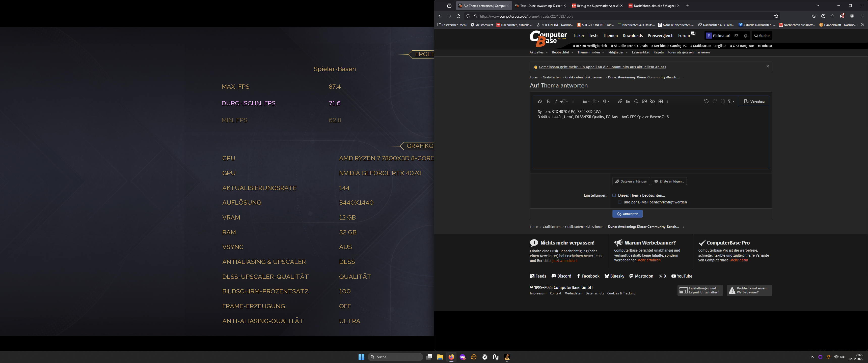Click the blue Antworten button

click(x=627, y=214)
